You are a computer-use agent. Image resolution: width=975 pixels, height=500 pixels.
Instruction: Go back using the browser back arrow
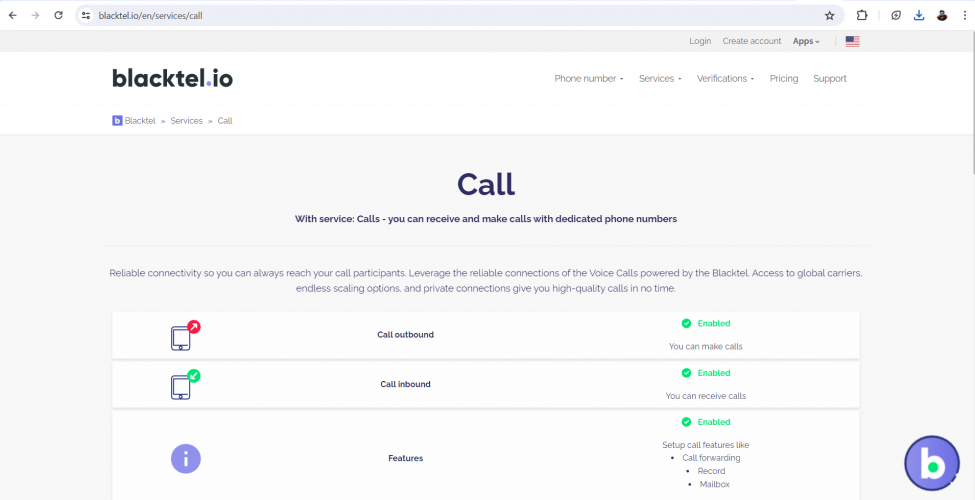(12, 16)
